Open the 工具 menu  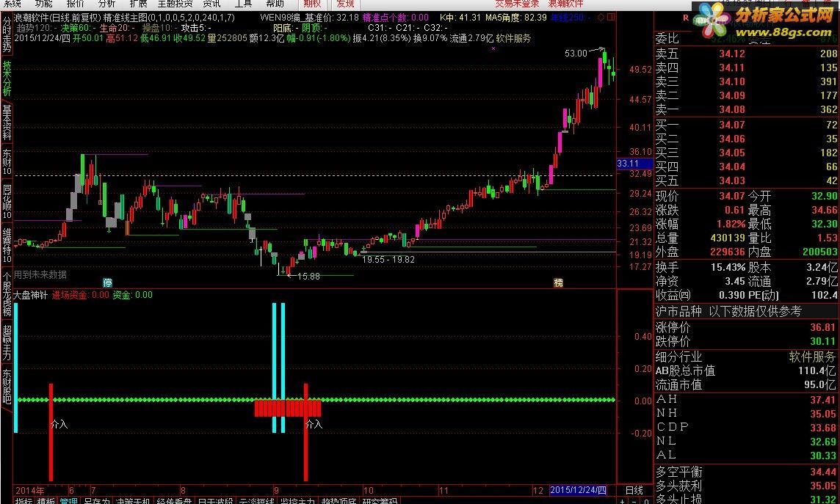(243, 4)
